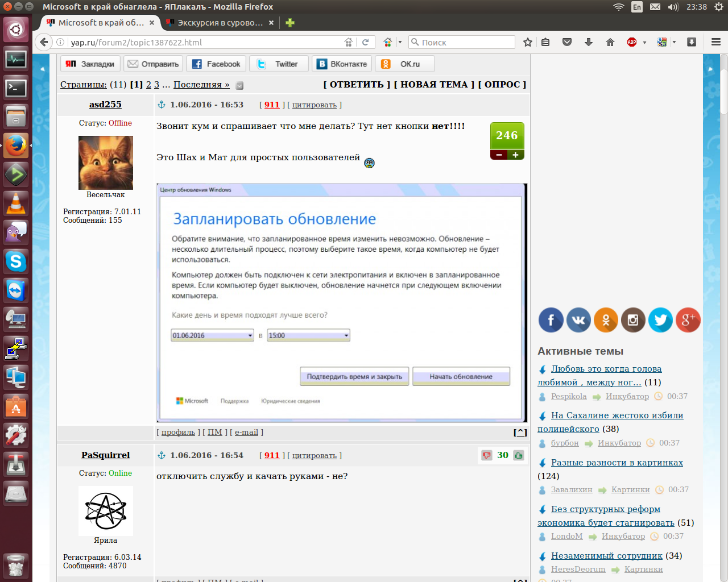The width and height of the screenshot is (728, 582).
Task: Share the topic on Facebook button
Action: [216, 64]
